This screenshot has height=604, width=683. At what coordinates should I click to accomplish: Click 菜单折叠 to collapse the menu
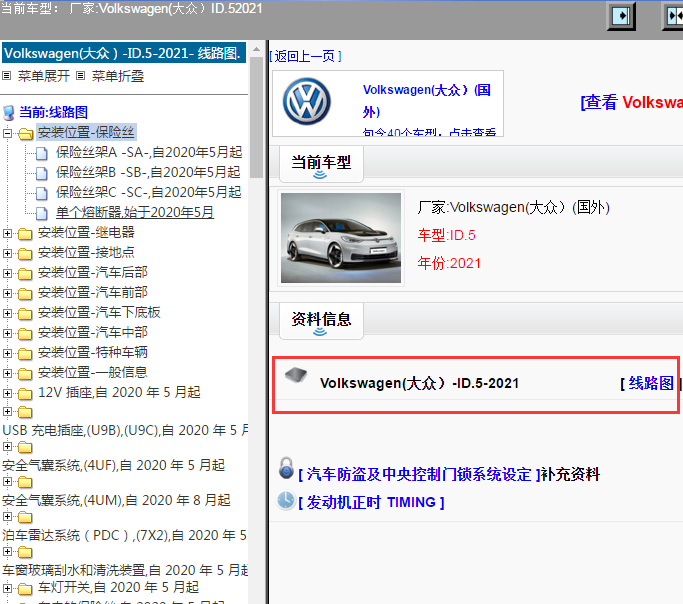click(x=118, y=76)
